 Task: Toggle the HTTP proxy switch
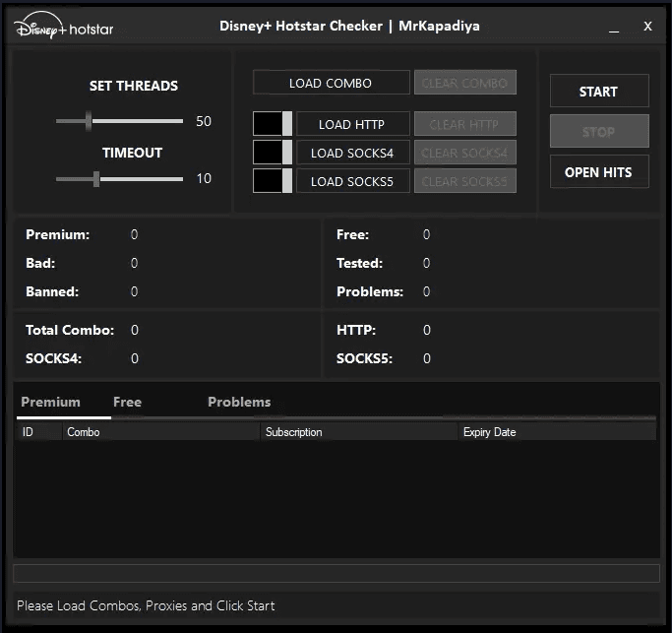(x=273, y=124)
